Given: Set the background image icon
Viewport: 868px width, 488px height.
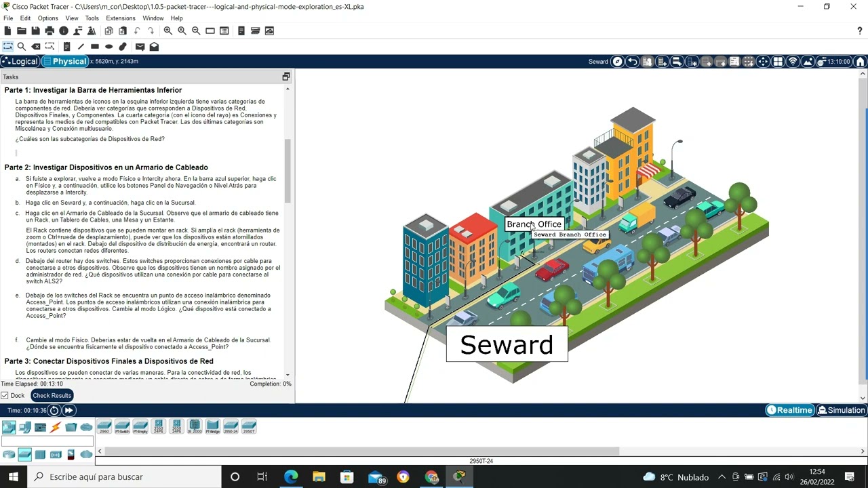Looking at the screenshot, I should point(808,62).
